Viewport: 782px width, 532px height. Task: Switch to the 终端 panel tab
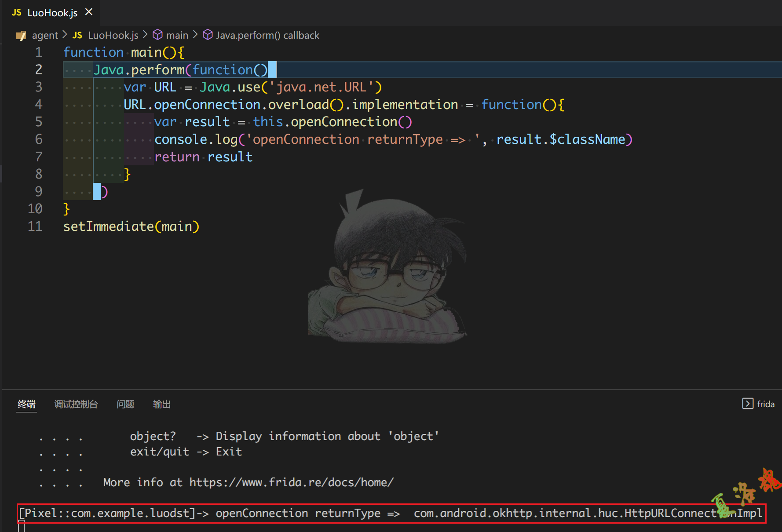point(26,404)
